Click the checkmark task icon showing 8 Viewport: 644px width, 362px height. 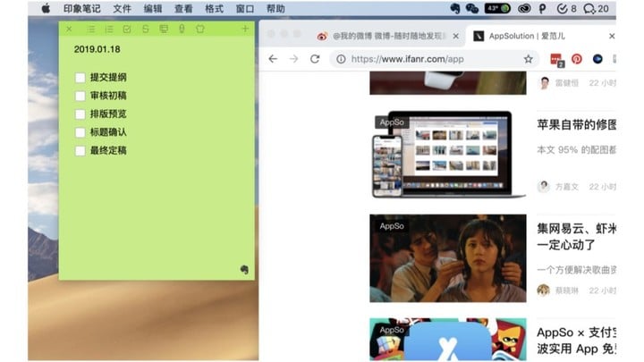566,9
